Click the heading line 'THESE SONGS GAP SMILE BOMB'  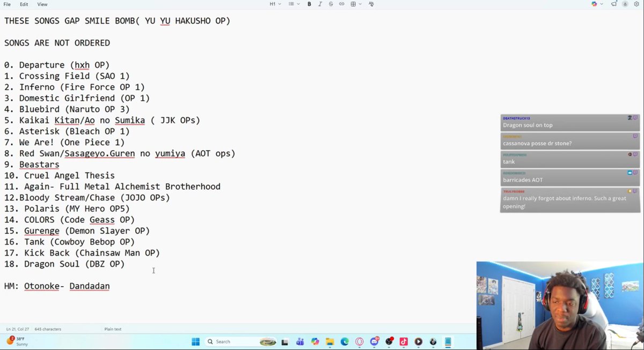117,21
